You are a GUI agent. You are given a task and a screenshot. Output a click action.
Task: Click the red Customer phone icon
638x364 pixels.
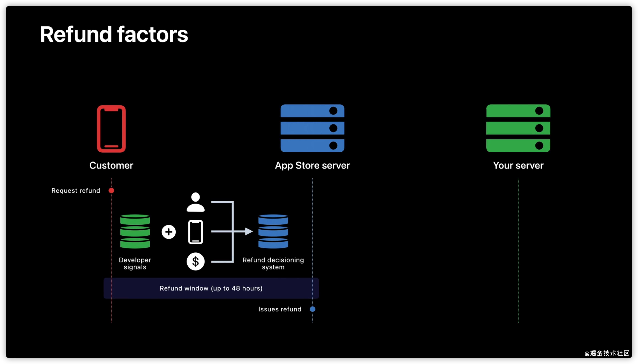(x=111, y=129)
